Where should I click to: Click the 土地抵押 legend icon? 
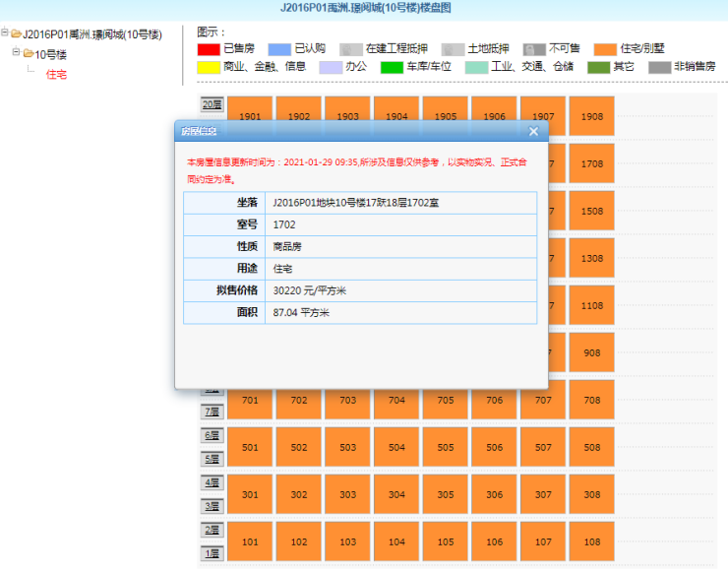(453, 49)
